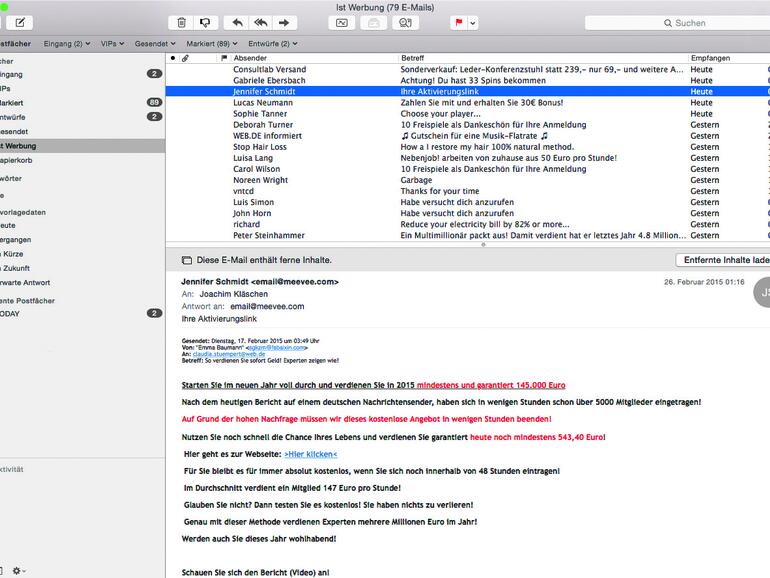Click the Aktivität label in sidebar

click(12, 469)
